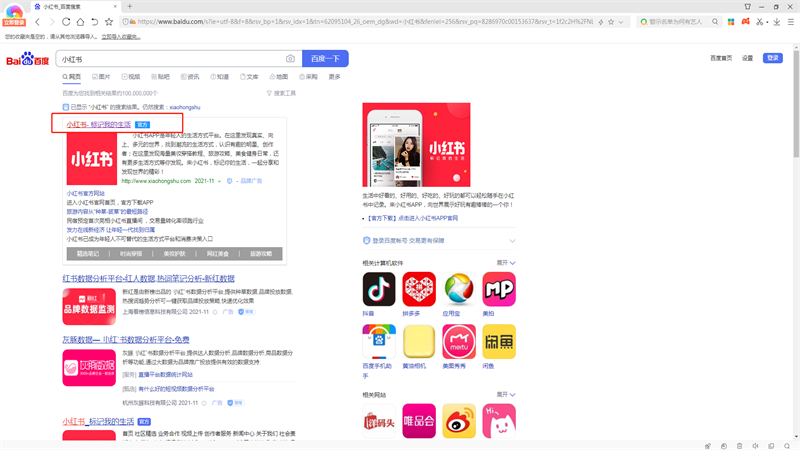Bookmark page with the toolbar star icon
800x450 pixels.
[109, 22]
